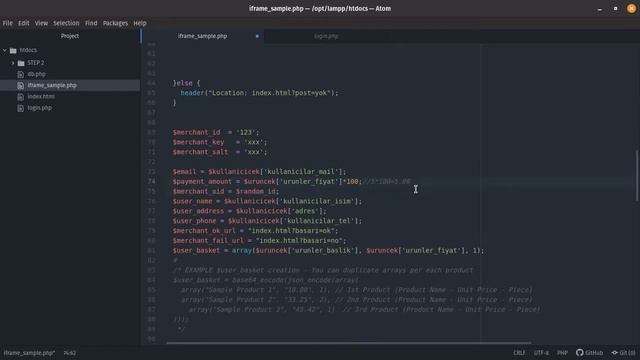Place cursor on the $merchant_key line
The image size is (640, 360).
click(x=220, y=142)
